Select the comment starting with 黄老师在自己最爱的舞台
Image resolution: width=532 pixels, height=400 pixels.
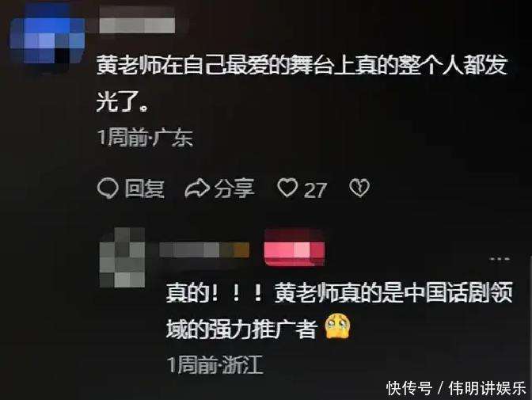[x=302, y=83]
